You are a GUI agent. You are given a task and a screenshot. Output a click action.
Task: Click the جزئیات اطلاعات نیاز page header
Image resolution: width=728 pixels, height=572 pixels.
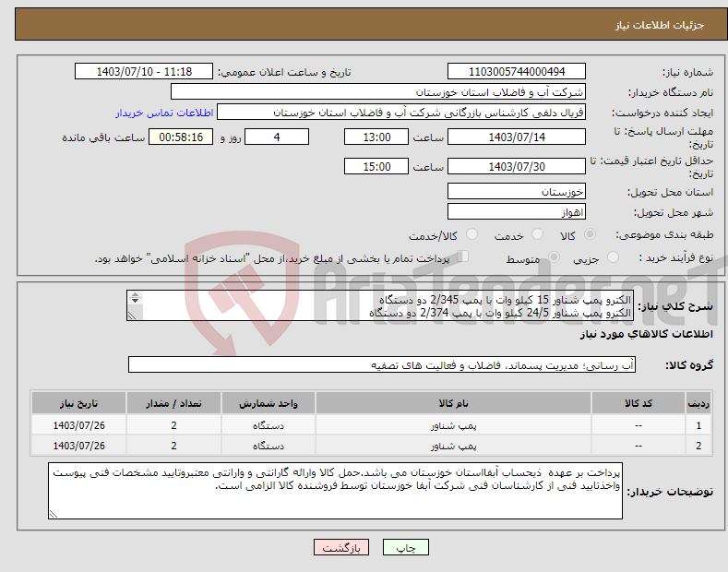click(x=660, y=25)
